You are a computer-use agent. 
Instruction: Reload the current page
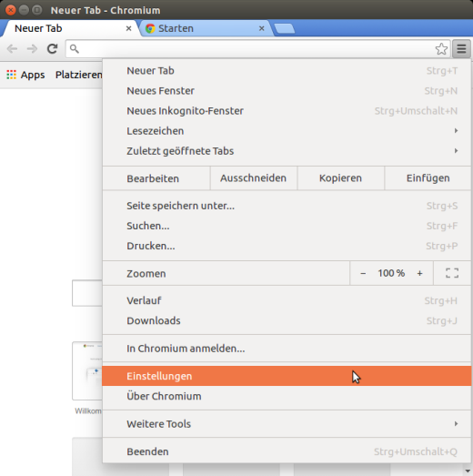pos(52,48)
